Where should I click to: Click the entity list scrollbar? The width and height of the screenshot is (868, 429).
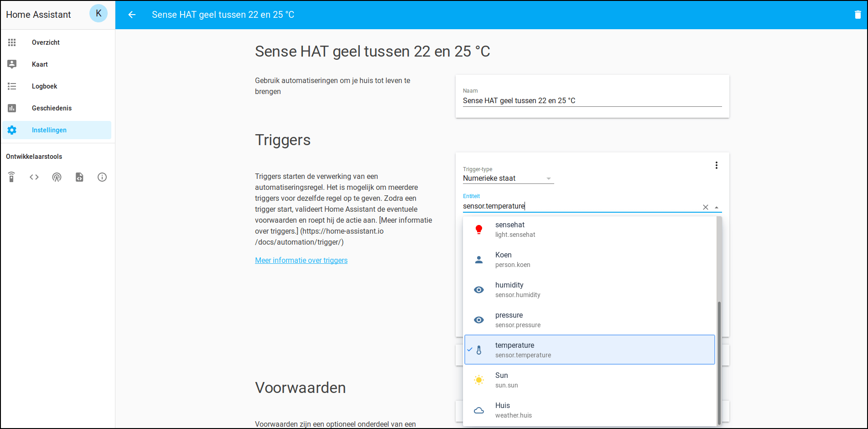pos(719,363)
